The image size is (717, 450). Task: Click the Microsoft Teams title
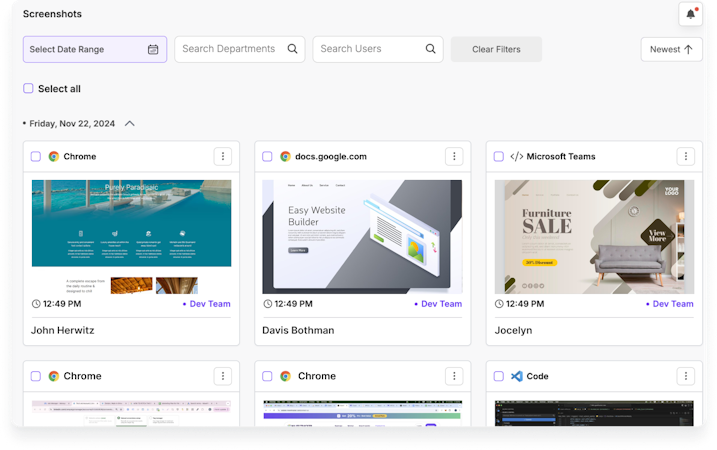click(561, 156)
